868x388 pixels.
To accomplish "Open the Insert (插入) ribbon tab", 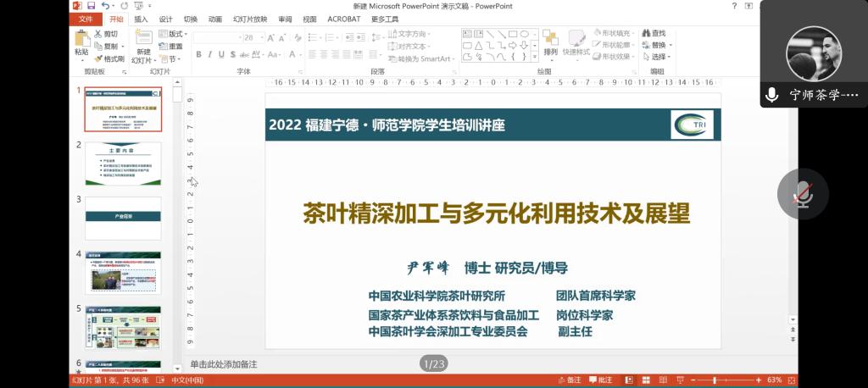I will point(141,19).
